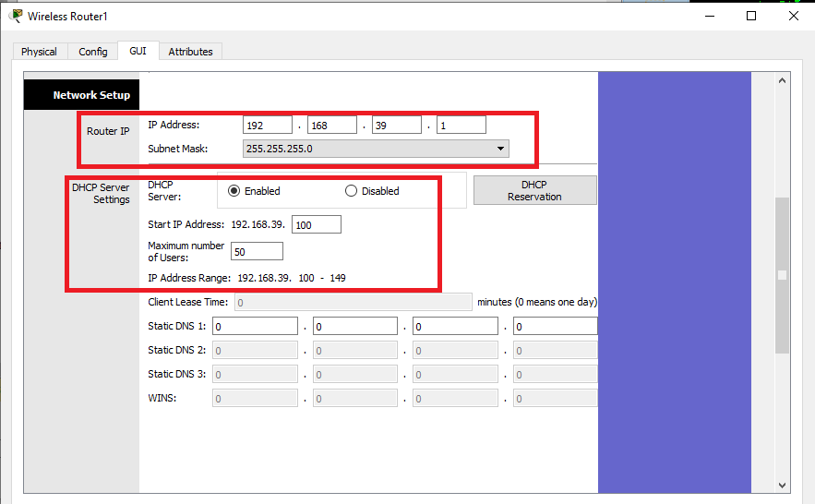Click the Static DNS 1 second octet field
This screenshot has height=504, width=815.
coord(355,326)
